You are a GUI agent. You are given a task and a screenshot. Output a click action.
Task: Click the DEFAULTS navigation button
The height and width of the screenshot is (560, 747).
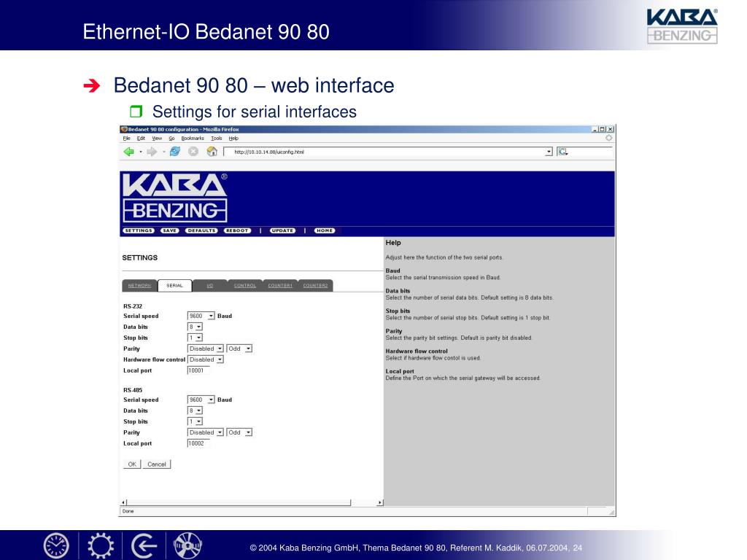[x=201, y=230]
